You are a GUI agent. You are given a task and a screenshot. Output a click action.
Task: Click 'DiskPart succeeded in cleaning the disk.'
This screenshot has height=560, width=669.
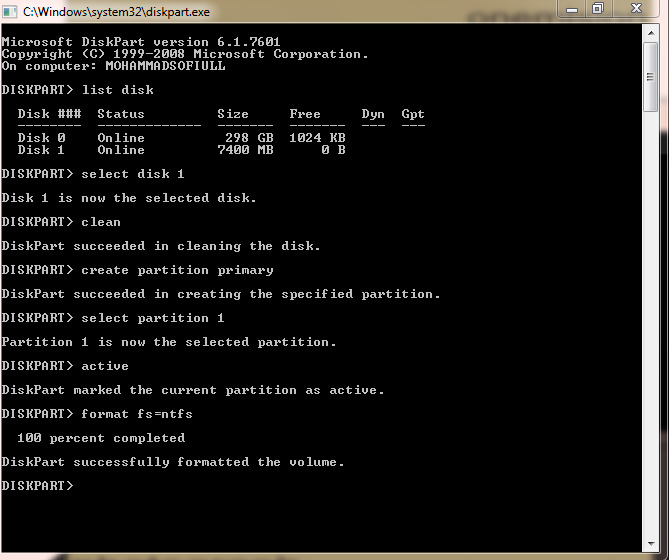tap(161, 246)
